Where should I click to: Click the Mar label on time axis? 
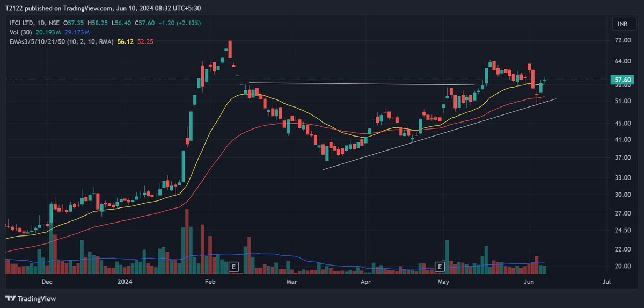coord(292,282)
